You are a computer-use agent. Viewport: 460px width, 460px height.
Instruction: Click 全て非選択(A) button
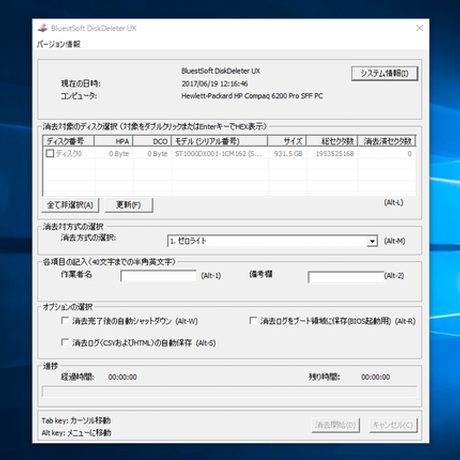70,205
